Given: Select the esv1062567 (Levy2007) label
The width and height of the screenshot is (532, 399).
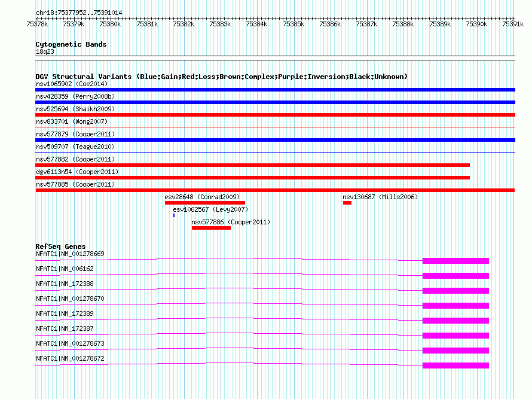Looking at the screenshot, I should (210, 209).
